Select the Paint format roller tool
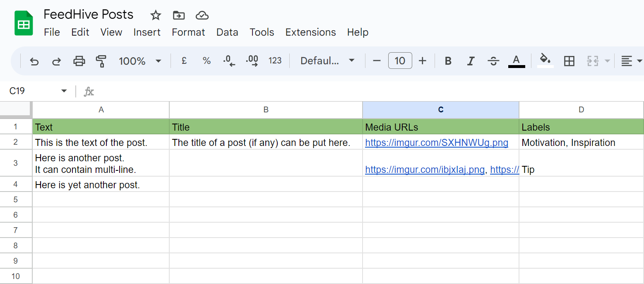This screenshot has height=284, width=644. coord(101,61)
